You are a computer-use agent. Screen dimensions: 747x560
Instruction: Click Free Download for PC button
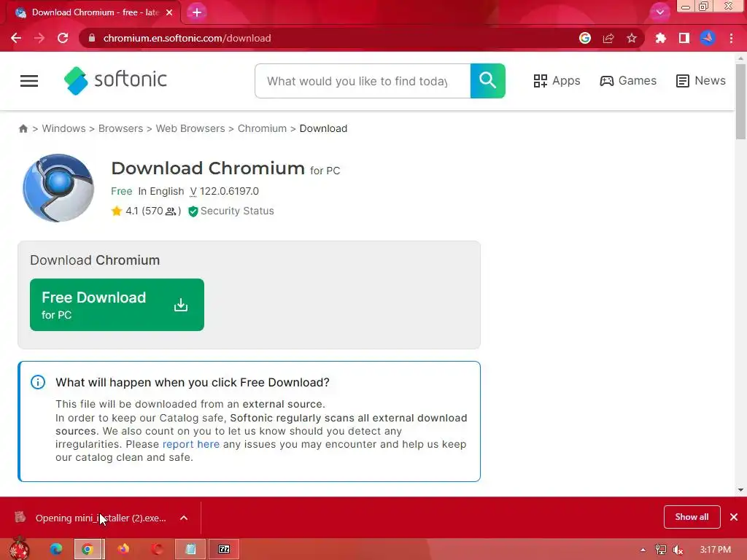117,305
